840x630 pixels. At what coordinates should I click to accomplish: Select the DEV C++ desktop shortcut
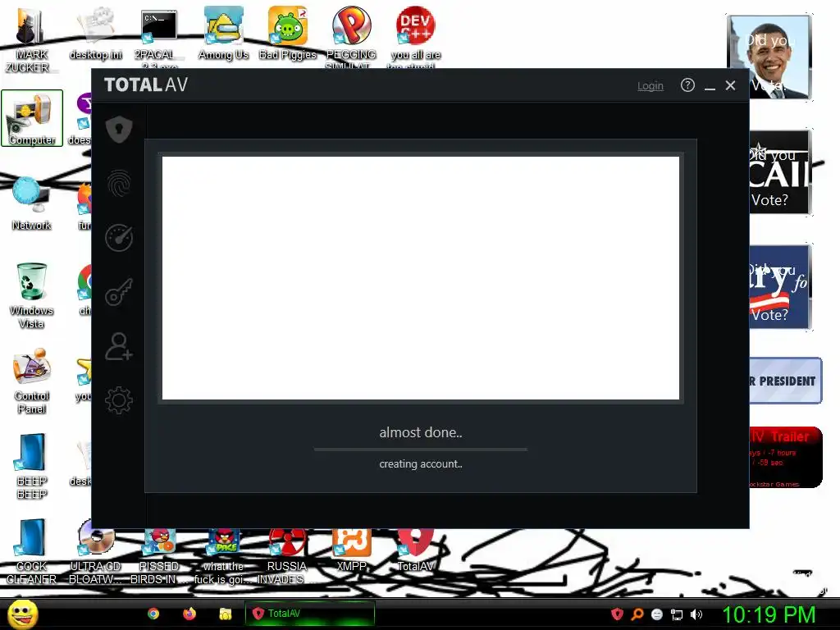point(415,36)
